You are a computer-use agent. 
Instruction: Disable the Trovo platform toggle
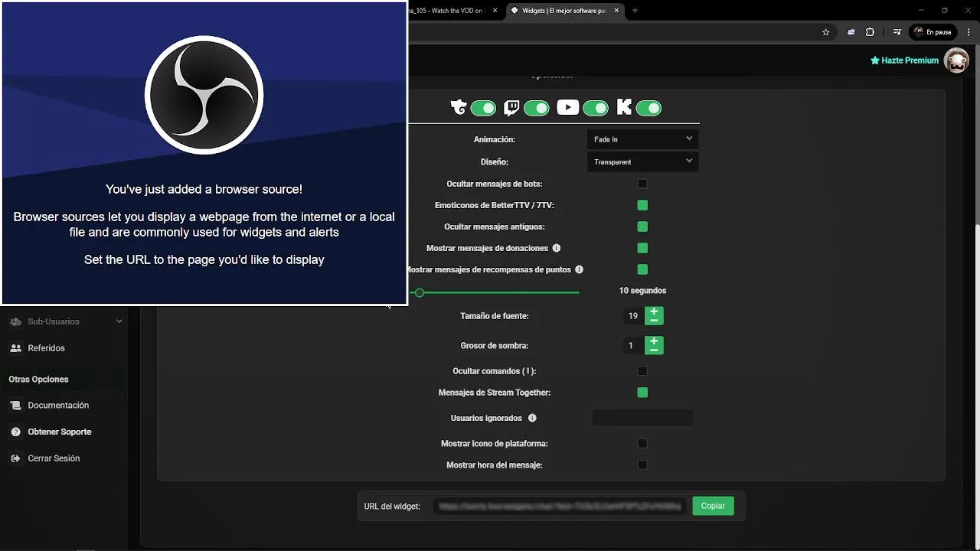point(483,108)
